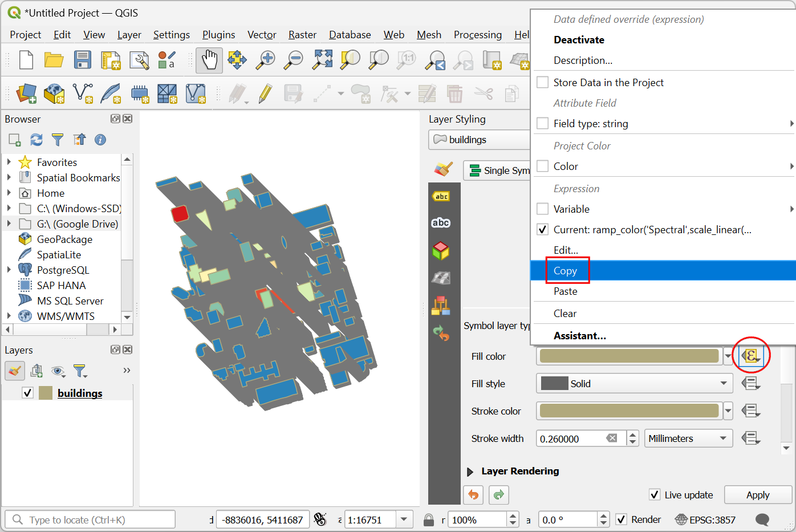This screenshot has width=796, height=532.
Task: Click the Zoom In magnifier tool
Action: (265, 60)
